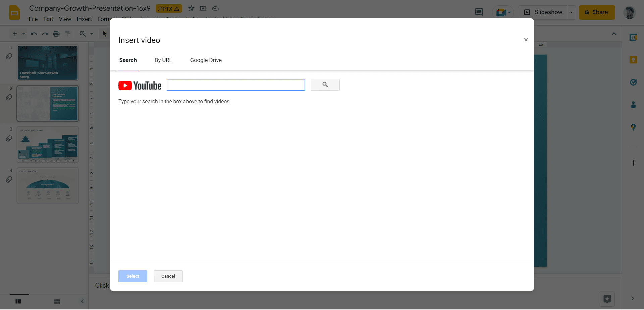Star the presentation with star icon
The width and height of the screenshot is (644, 310).
[191, 8]
